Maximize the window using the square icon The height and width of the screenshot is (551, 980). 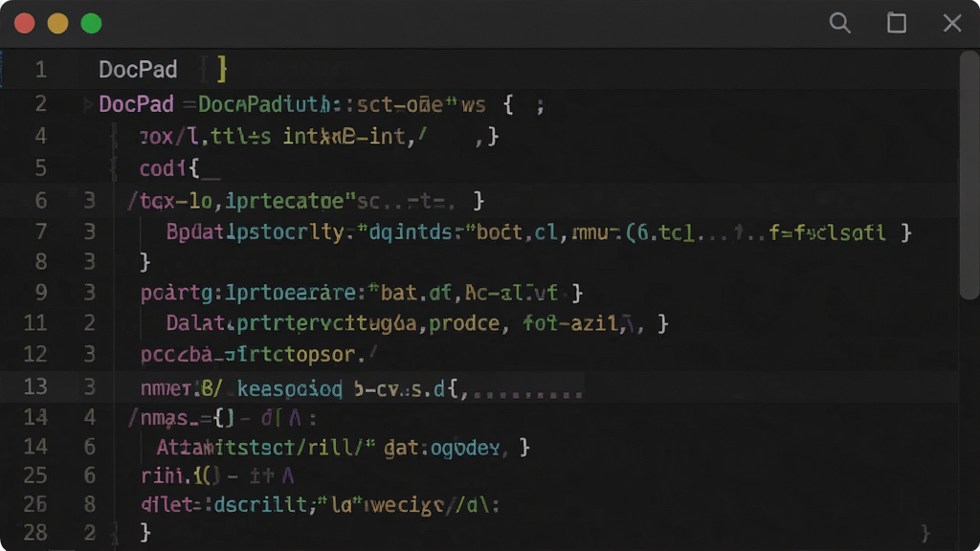tap(897, 23)
